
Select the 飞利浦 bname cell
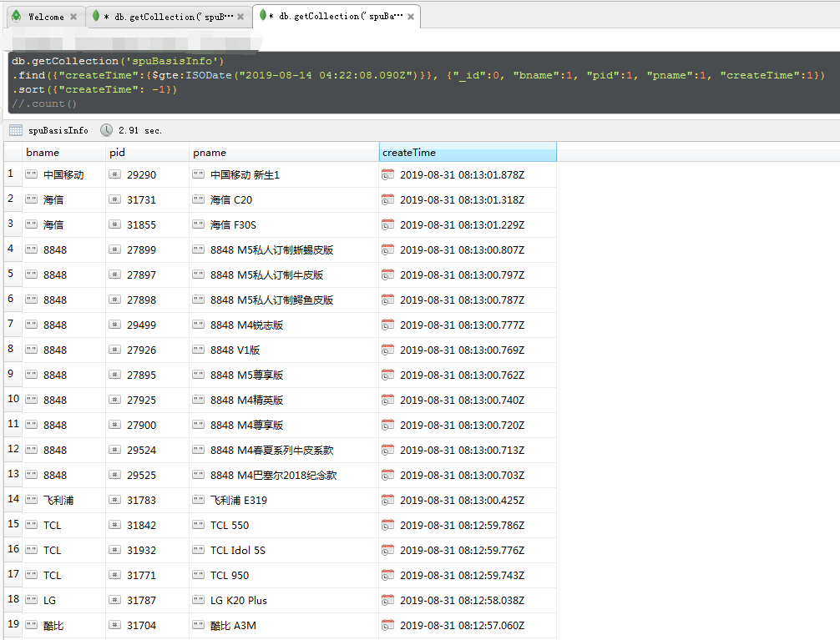(x=64, y=500)
